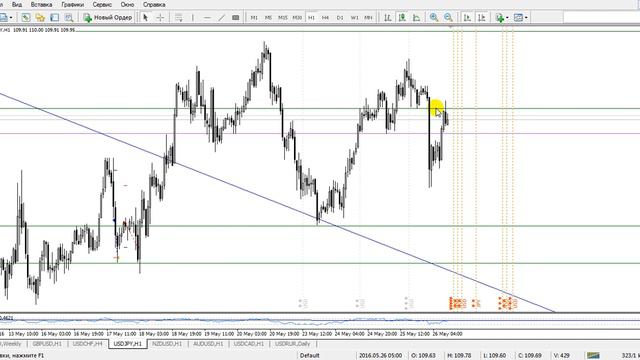Screen dimensions: 640x360
Task: Switch to GBPUSD,H1 chart tab
Action: 47,344
